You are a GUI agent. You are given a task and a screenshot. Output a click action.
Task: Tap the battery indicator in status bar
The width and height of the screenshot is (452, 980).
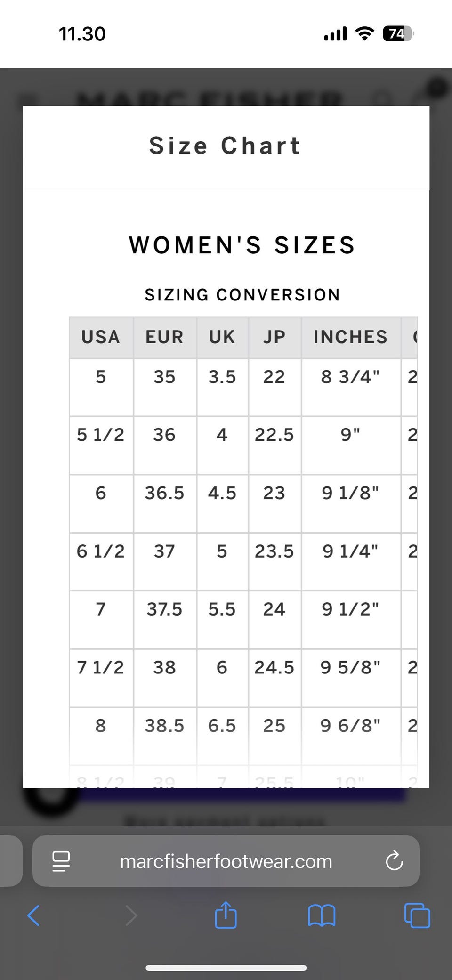coord(397,34)
